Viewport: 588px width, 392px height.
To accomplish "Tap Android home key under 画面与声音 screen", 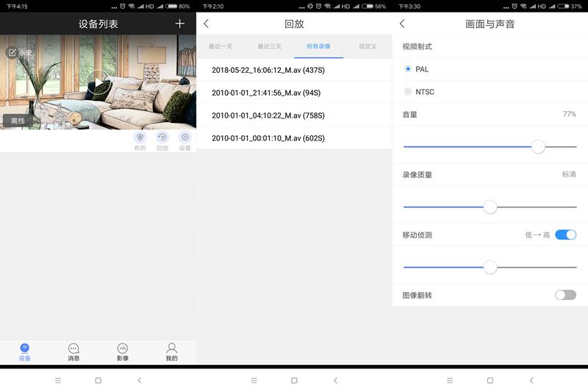I will [490, 380].
